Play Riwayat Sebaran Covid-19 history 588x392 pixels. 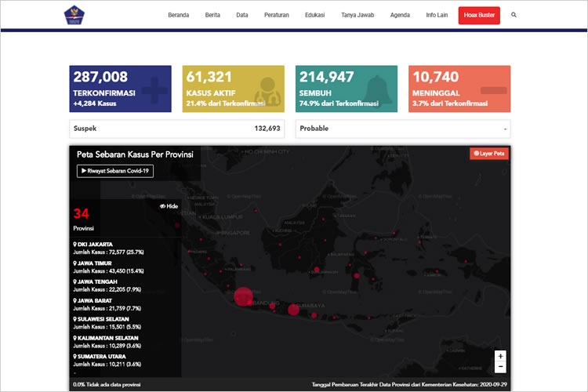tap(115, 171)
